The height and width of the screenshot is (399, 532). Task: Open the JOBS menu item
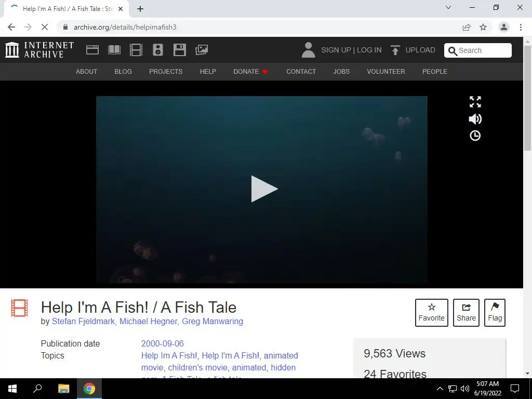pos(341,72)
